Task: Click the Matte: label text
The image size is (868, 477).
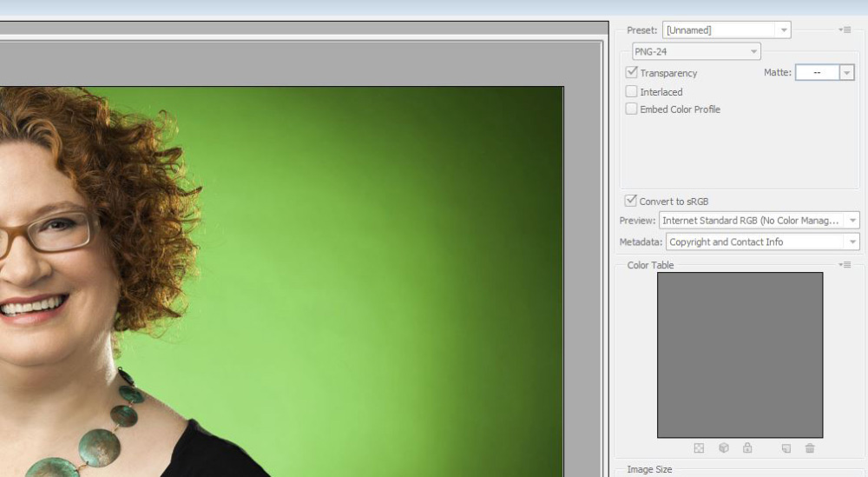Action: tap(777, 73)
